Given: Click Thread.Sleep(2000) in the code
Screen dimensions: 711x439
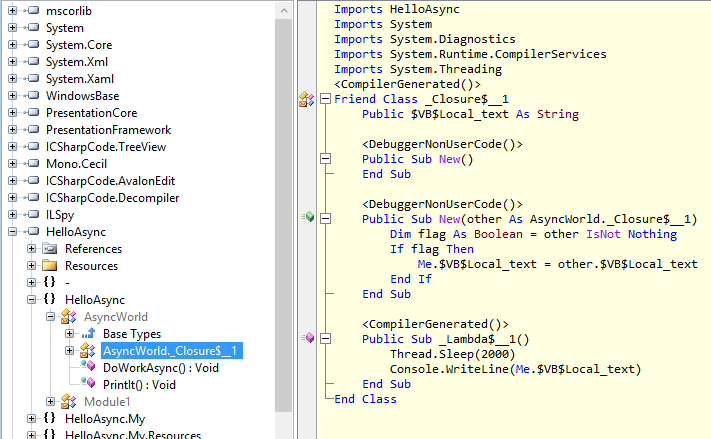Looking at the screenshot, I should pyautogui.click(x=453, y=354).
